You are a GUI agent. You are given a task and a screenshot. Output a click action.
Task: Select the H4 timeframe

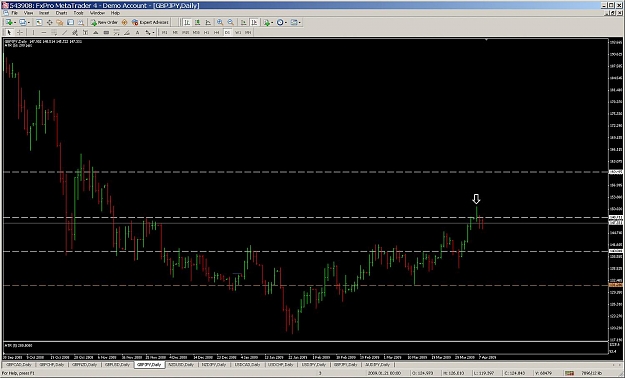coord(217,32)
